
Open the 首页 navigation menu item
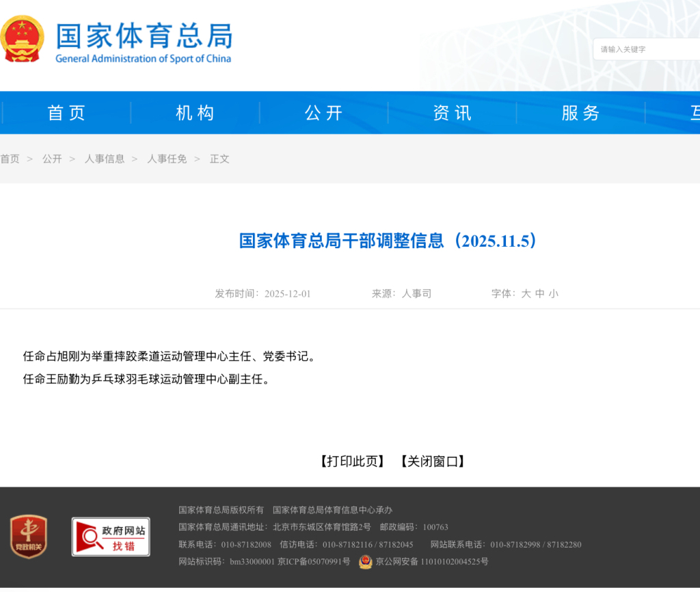point(66,113)
